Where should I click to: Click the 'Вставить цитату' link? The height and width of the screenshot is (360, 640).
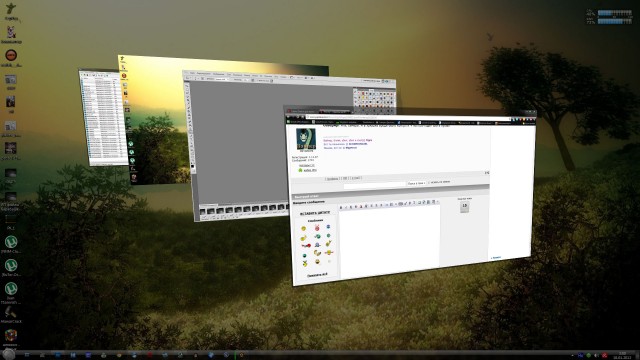coord(315,213)
